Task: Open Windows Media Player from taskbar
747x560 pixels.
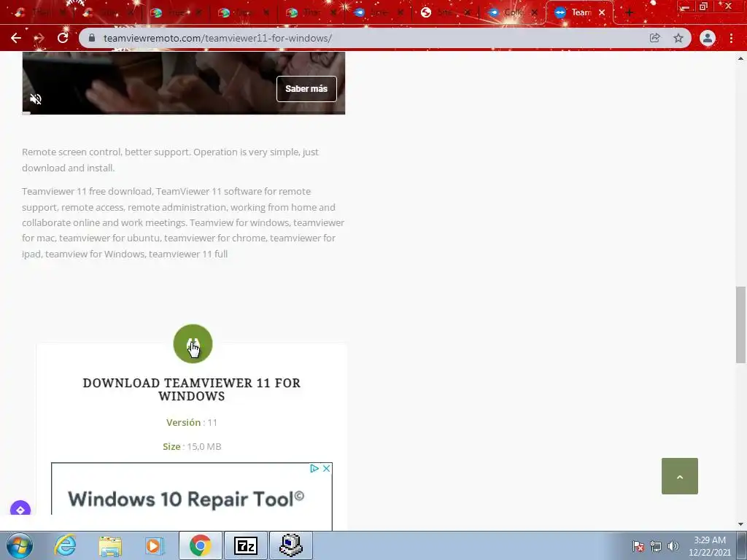Action: [x=155, y=545]
